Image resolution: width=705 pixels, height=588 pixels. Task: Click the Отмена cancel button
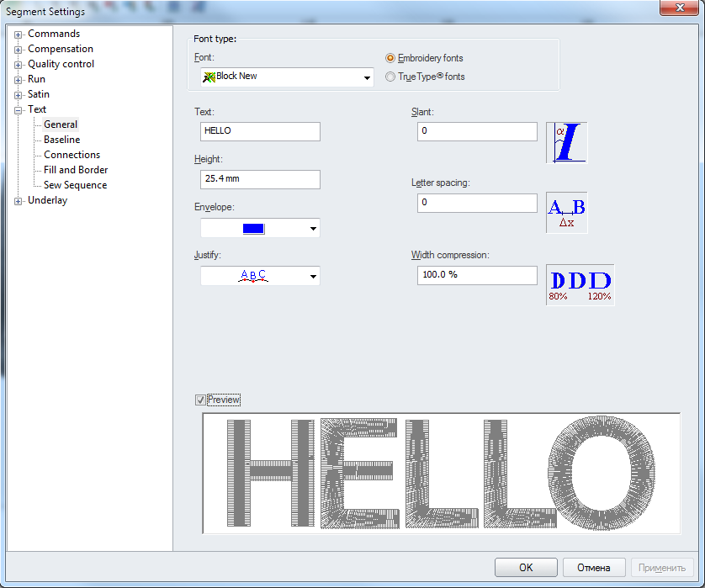(594, 568)
